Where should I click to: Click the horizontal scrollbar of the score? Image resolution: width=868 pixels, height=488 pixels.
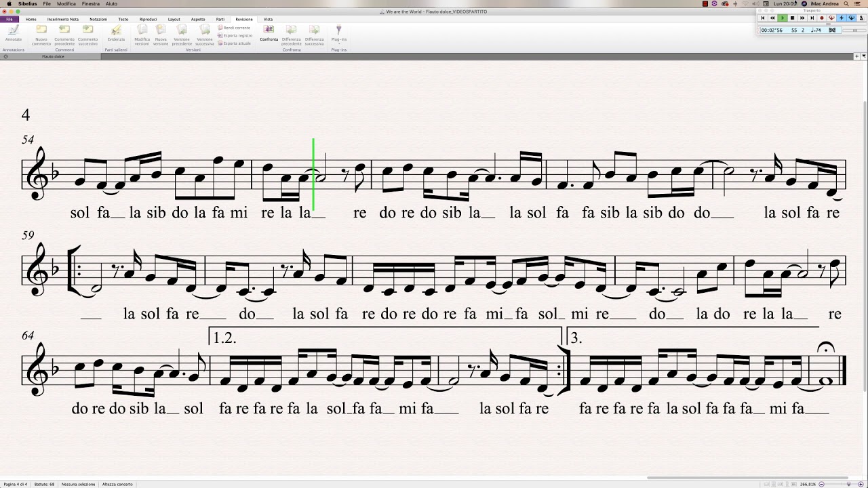click(748, 477)
